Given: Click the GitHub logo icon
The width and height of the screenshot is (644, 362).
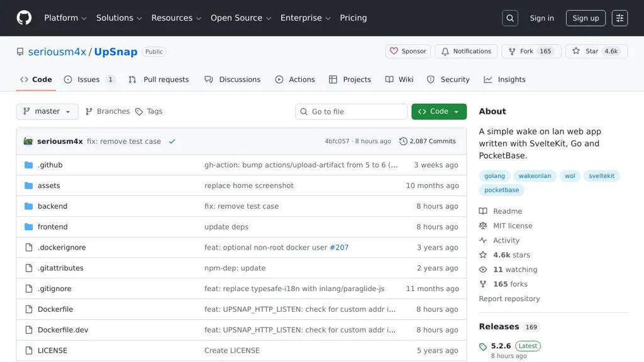Looking at the screenshot, I should tap(24, 18).
